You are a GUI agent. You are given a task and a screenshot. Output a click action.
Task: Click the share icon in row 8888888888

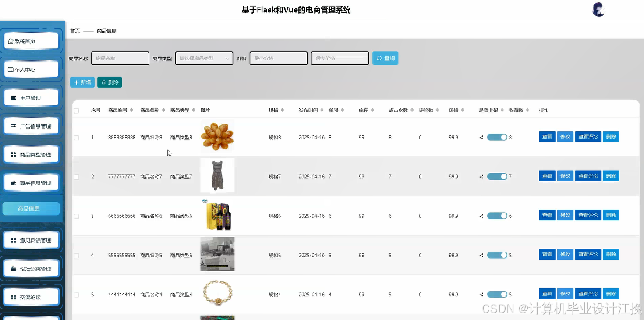click(481, 138)
